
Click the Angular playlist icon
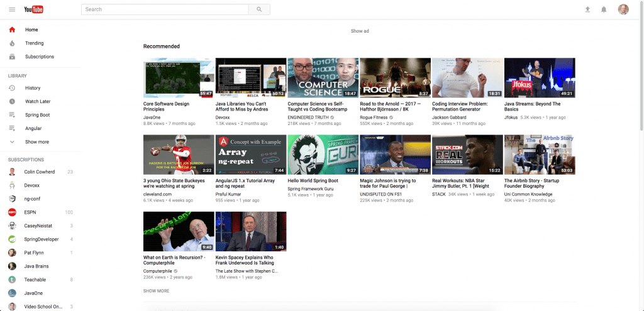(x=12, y=128)
